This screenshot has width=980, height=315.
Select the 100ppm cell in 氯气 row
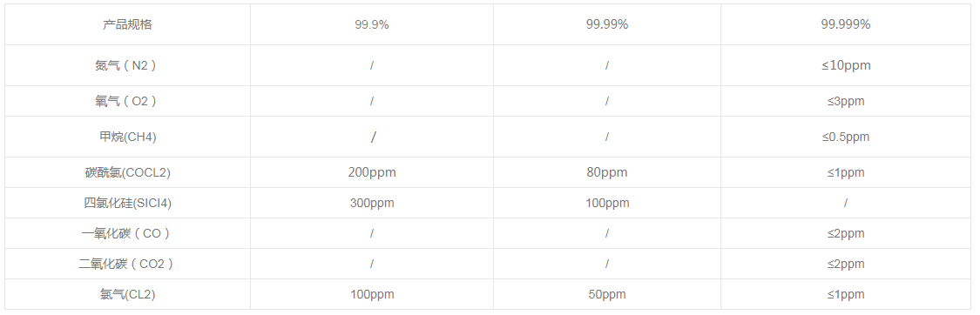pos(372,294)
